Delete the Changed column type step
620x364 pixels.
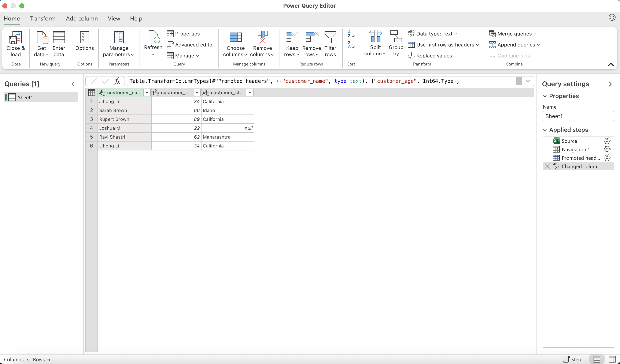[547, 166]
